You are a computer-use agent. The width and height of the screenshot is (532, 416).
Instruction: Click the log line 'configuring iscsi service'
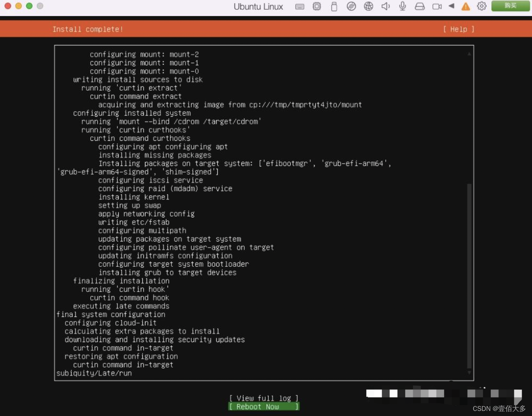tap(150, 180)
